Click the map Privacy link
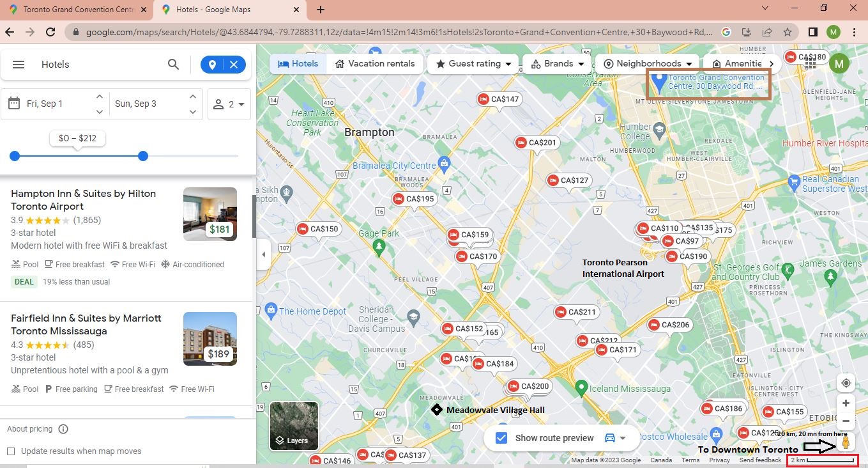868x468 pixels. 719,460
